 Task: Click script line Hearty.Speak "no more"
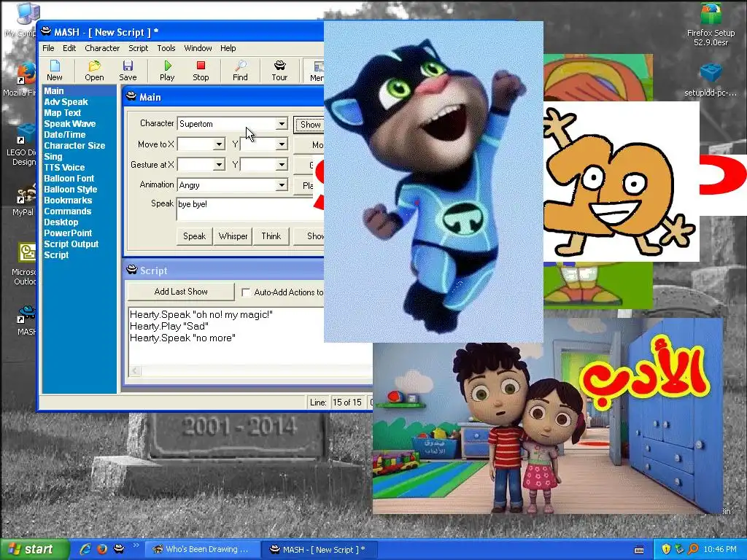(x=182, y=338)
